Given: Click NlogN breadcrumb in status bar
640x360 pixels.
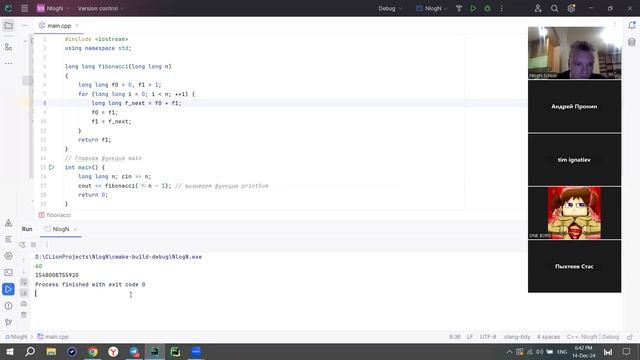Looking at the screenshot, I should point(16,337).
